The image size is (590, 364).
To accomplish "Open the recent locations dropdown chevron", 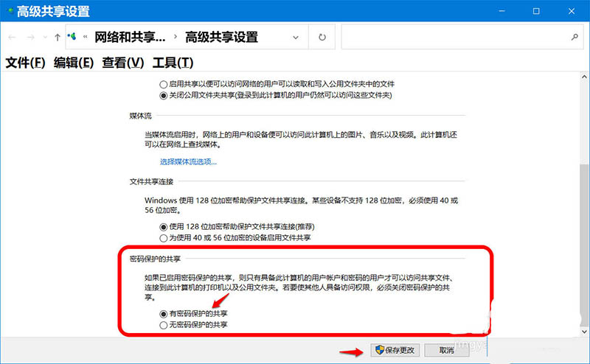I will click(x=45, y=38).
